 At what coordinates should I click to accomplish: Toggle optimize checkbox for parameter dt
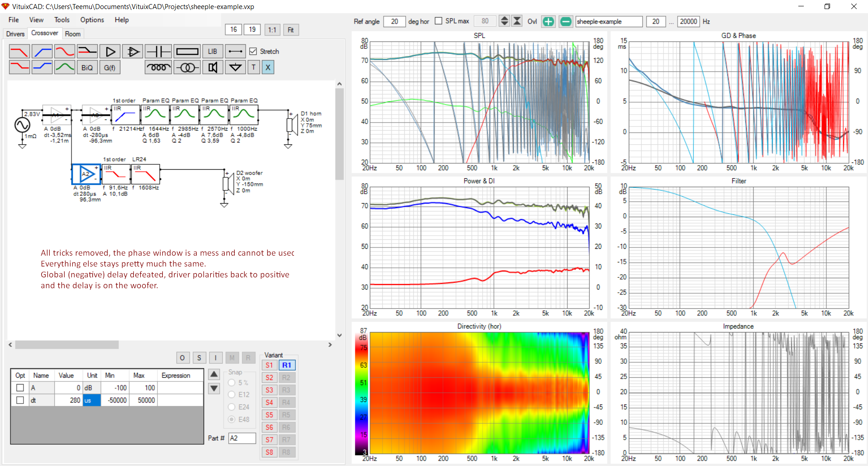20,400
